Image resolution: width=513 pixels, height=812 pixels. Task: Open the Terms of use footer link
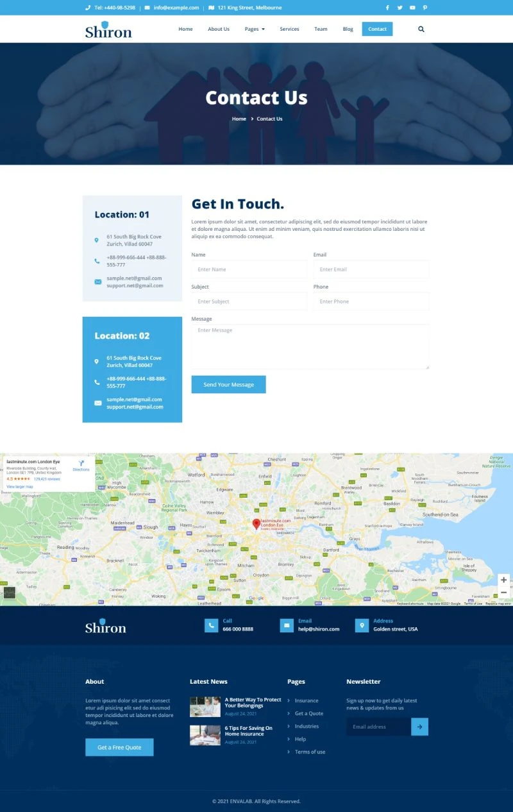[310, 752]
